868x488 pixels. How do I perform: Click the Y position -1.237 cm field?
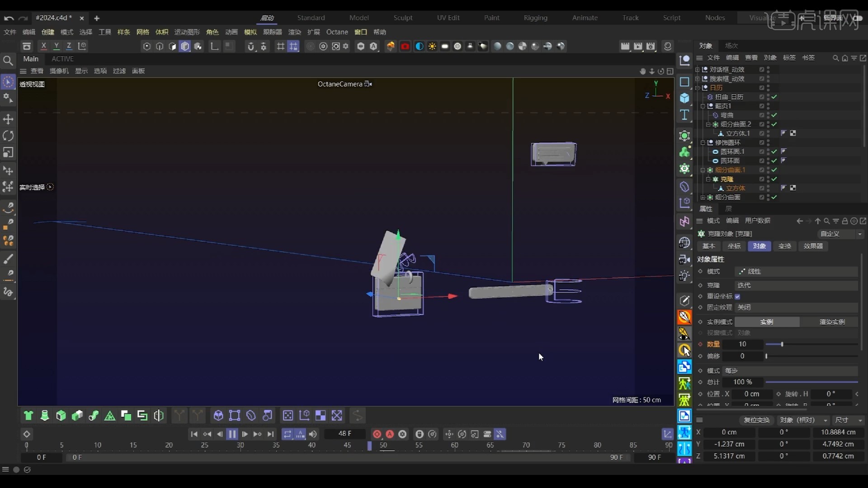coord(729,444)
